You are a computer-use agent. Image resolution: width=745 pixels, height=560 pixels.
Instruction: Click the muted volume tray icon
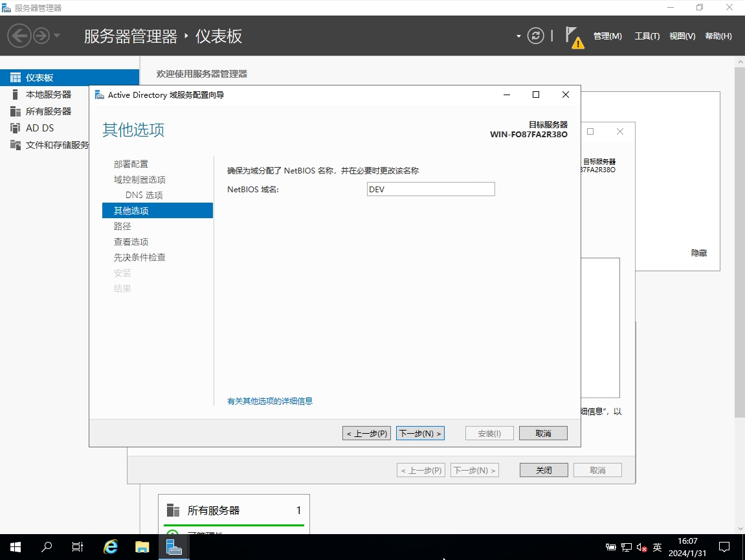click(x=641, y=548)
